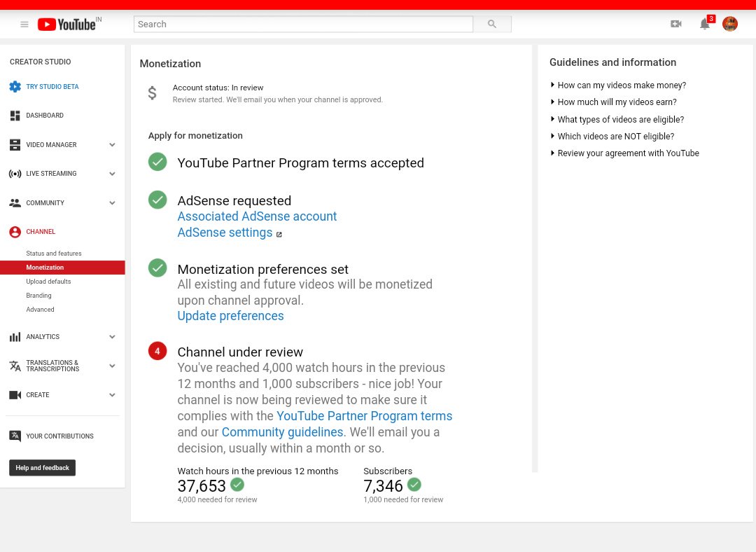Click green check beside AdSense requested
This screenshot has height=552, width=756.
click(157, 200)
